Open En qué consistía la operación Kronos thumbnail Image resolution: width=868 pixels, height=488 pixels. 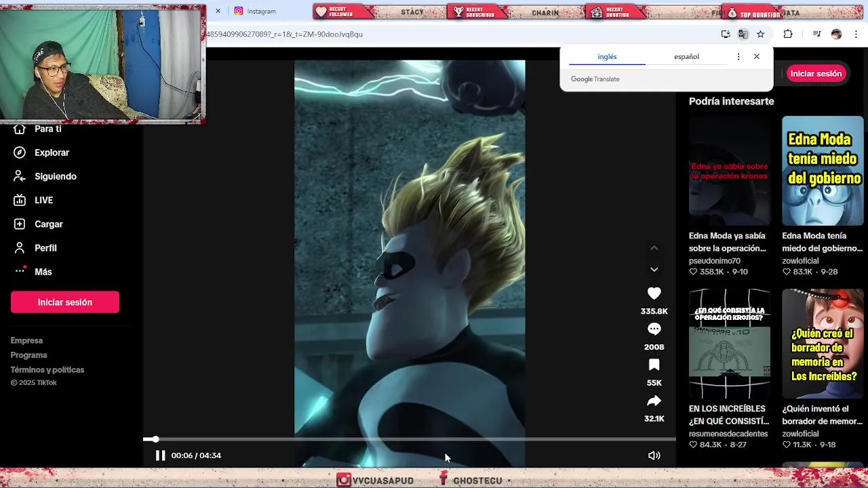click(x=730, y=344)
